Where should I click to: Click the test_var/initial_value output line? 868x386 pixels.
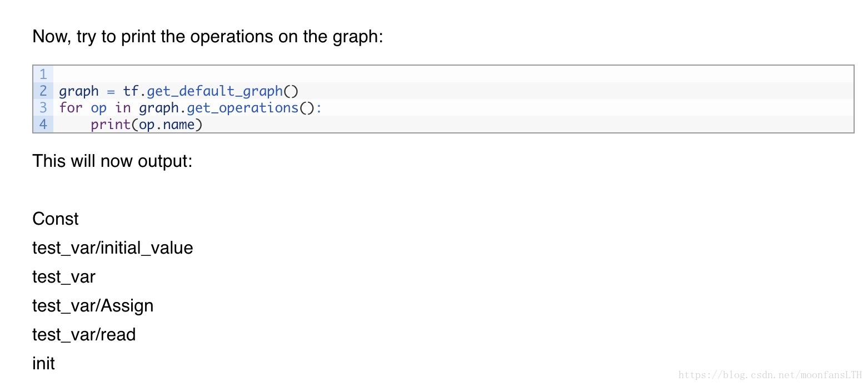(x=113, y=248)
